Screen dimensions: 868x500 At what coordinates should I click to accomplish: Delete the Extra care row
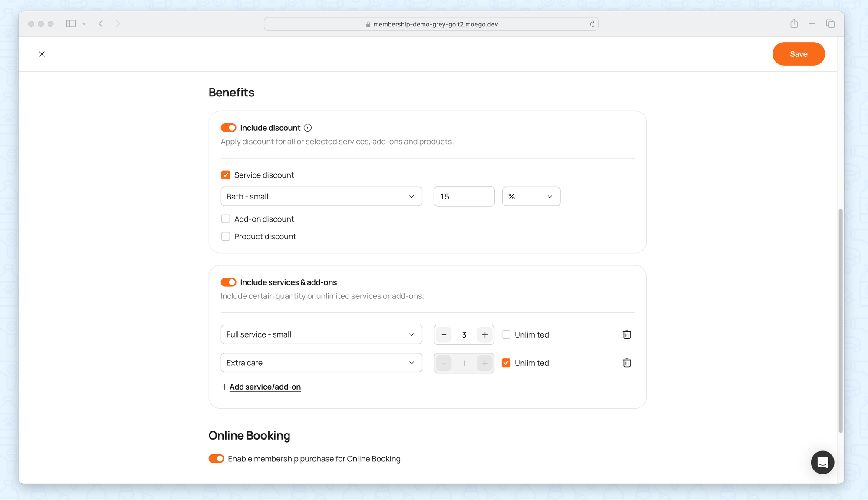(627, 363)
